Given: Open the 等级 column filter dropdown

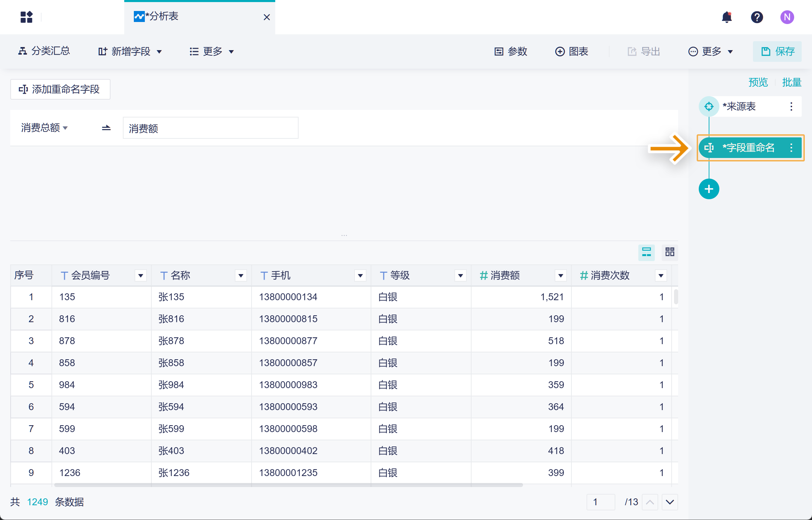Looking at the screenshot, I should click(460, 275).
